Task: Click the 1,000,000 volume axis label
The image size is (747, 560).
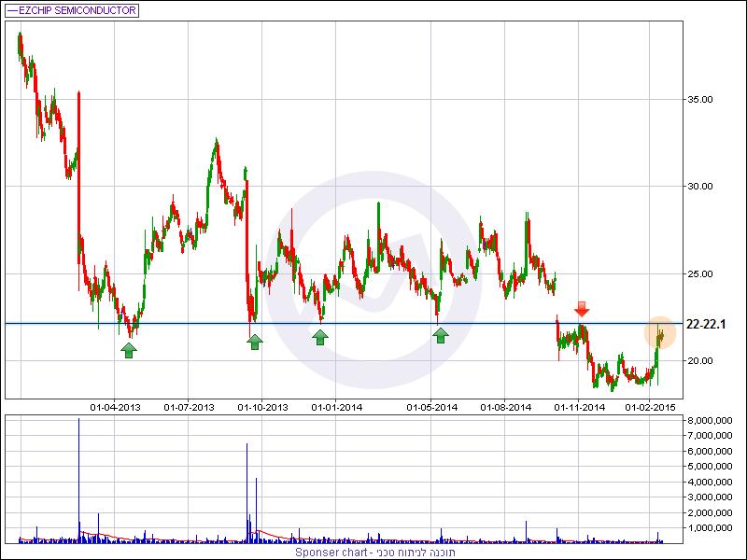Action: (710, 528)
